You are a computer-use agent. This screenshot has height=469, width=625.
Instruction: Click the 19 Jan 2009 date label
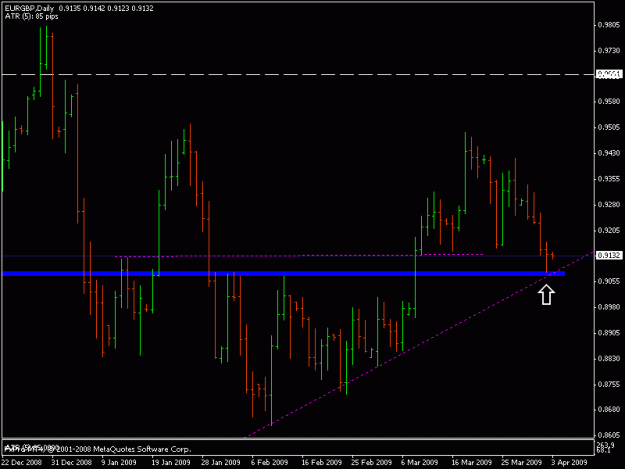pyautogui.click(x=171, y=462)
